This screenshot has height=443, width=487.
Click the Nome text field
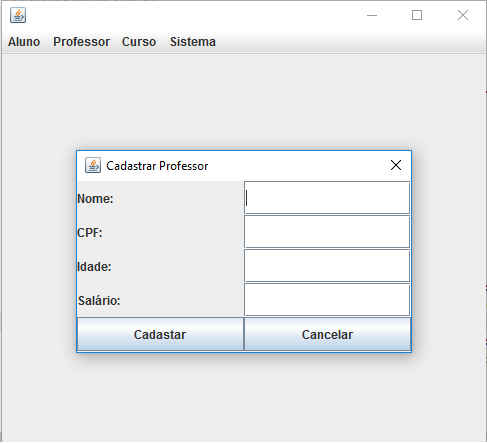327,198
